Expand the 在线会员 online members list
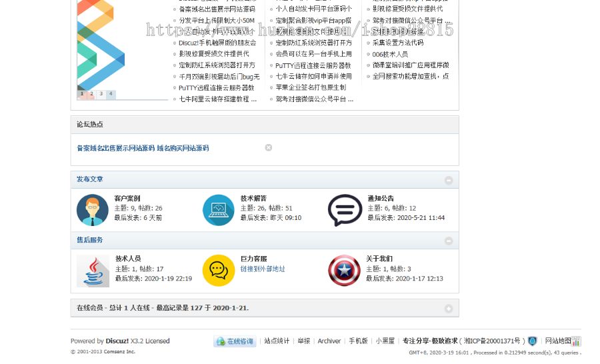The height and width of the screenshot is (364, 600). (x=449, y=309)
